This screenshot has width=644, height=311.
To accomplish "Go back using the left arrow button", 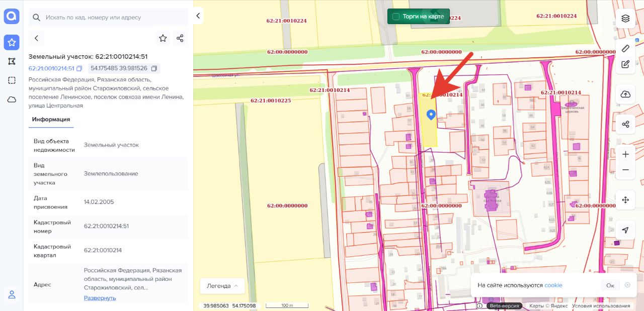I will (36, 38).
